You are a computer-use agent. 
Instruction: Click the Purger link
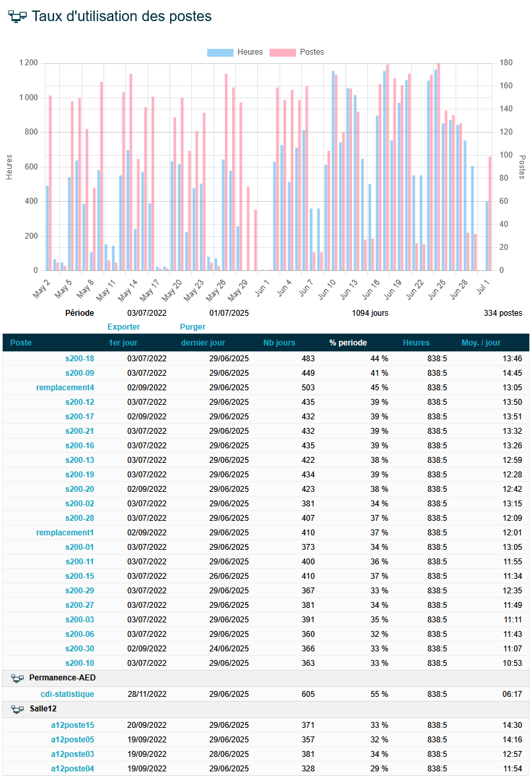(192, 327)
